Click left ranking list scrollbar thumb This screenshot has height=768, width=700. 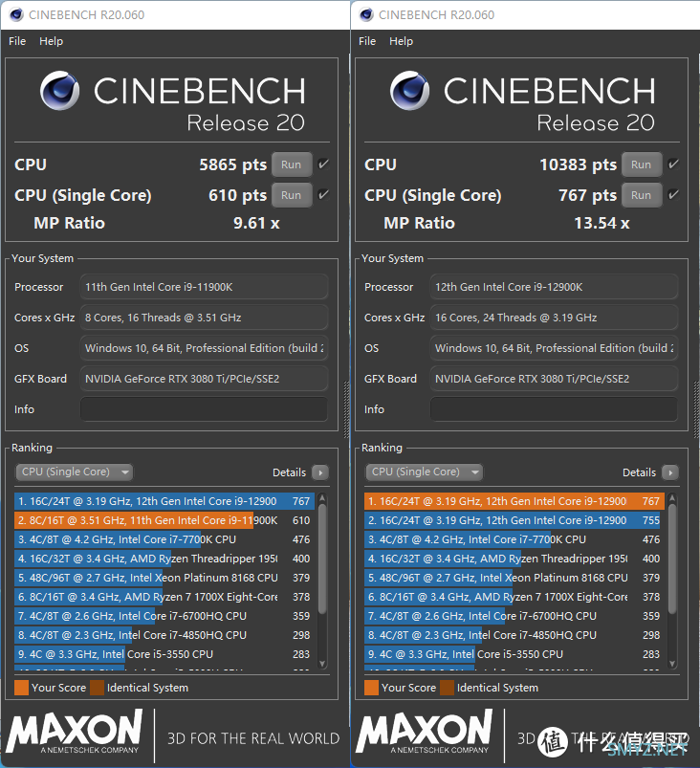[322, 559]
